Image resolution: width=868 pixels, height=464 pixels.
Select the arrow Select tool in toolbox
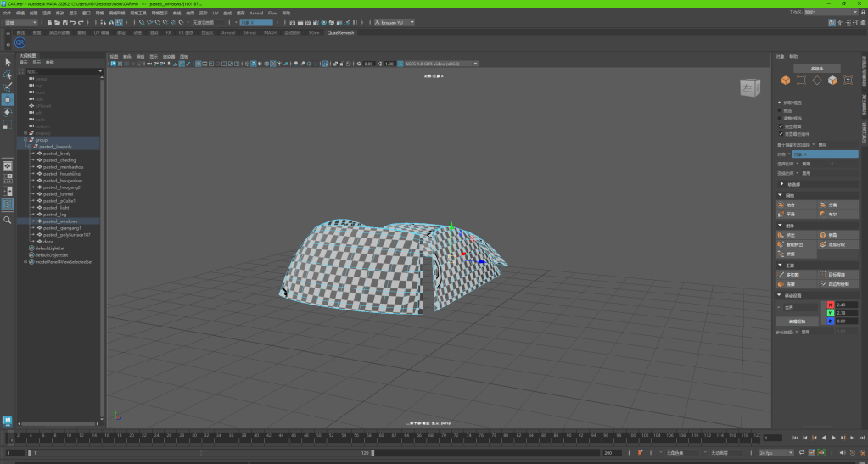tap(8, 63)
